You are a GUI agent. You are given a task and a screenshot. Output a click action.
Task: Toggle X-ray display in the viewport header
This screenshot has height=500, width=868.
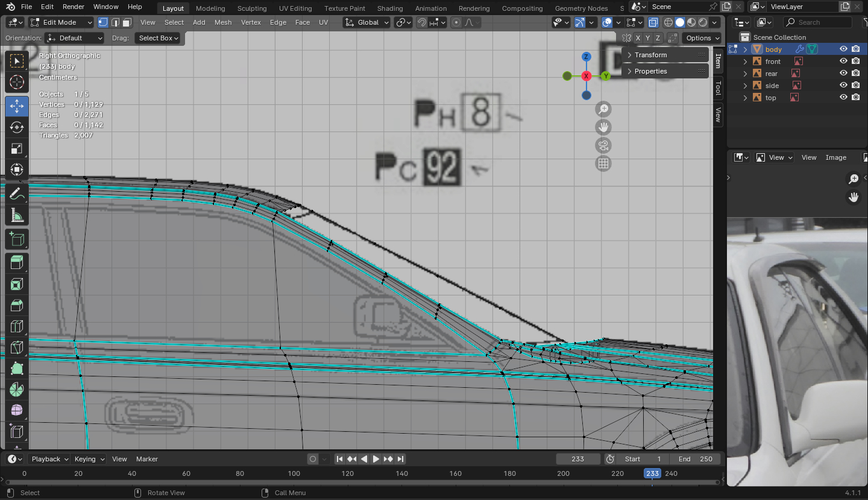[653, 22]
